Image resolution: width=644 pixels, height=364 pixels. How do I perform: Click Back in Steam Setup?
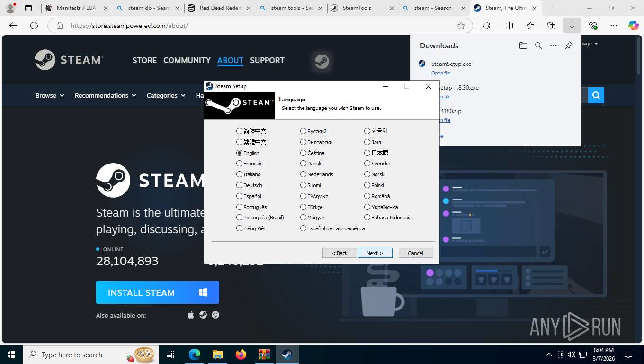point(340,253)
